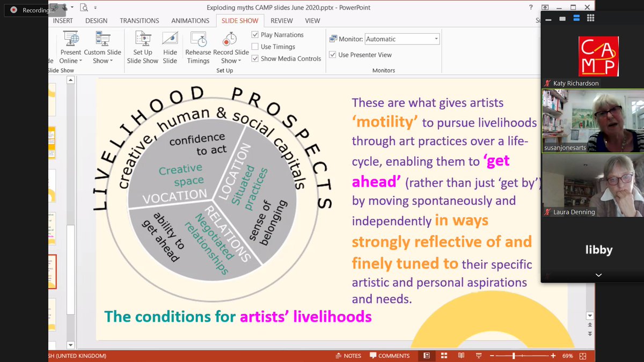This screenshot has height=362, width=644.
Task: Expand Present Online dropdown arrow
Action: (x=82, y=61)
